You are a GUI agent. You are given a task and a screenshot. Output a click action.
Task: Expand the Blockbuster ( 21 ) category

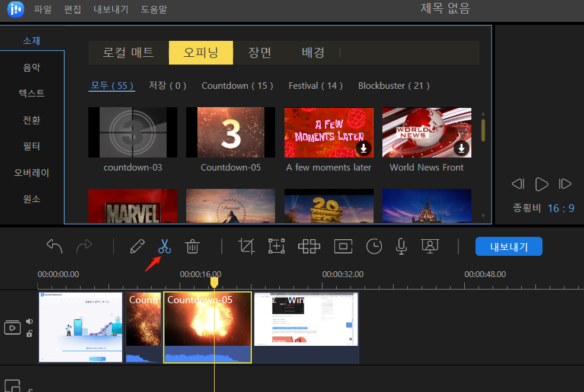(394, 85)
